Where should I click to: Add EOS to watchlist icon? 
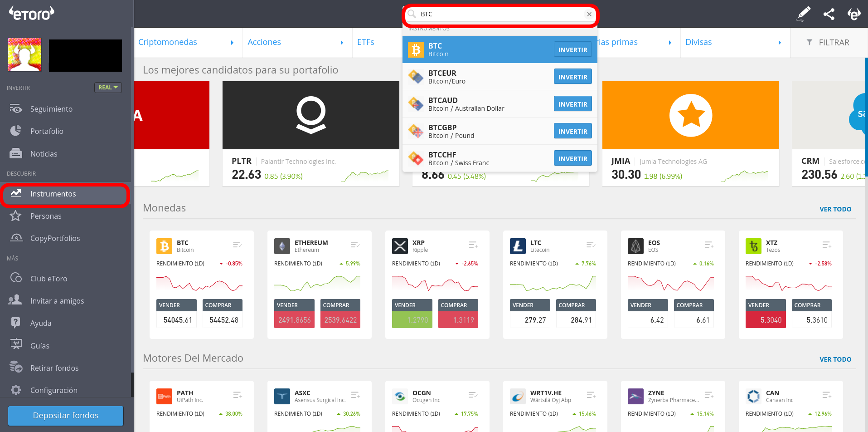tap(709, 245)
